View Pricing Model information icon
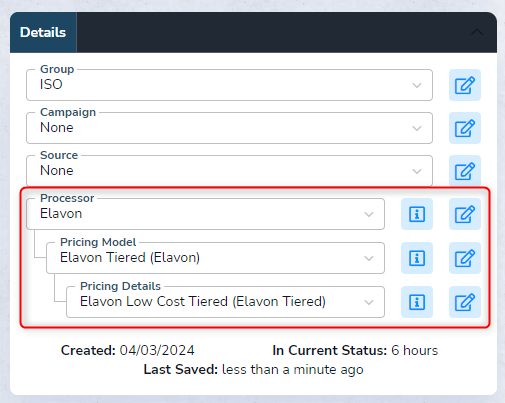The height and width of the screenshot is (403, 505). [x=417, y=258]
